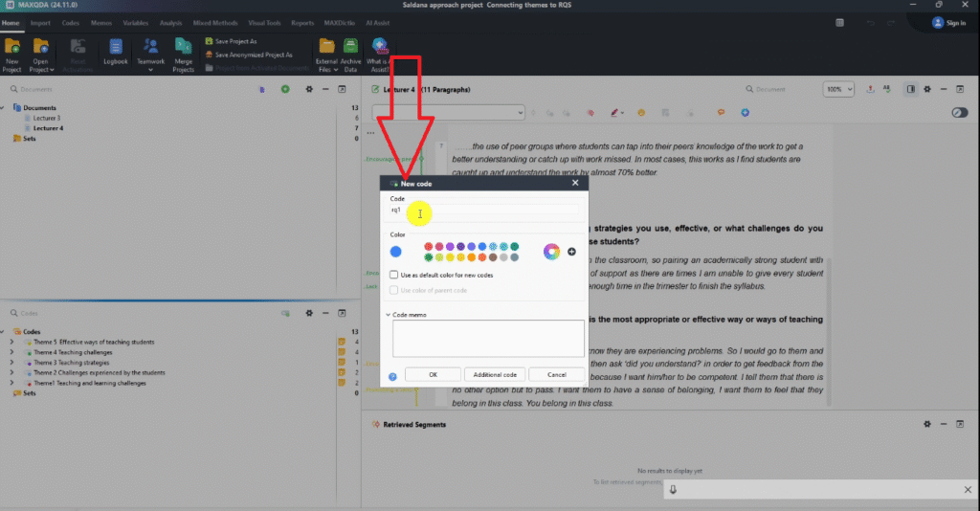The height and width of the screenshot is (511, 980).
Task: Check Use color of parent code
Action: pyautogui.click(x=395, y=290)
